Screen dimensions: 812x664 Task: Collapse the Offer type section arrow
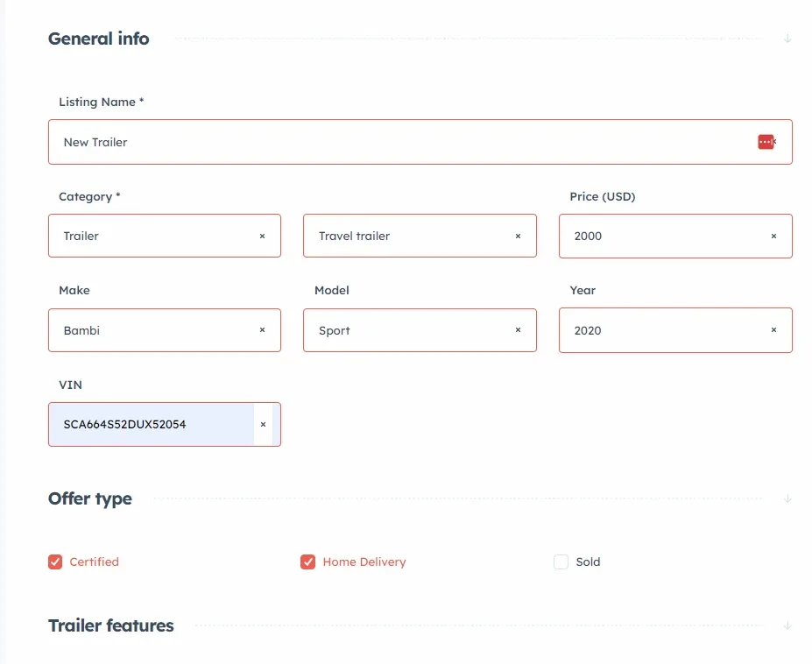tap(787, 498)
